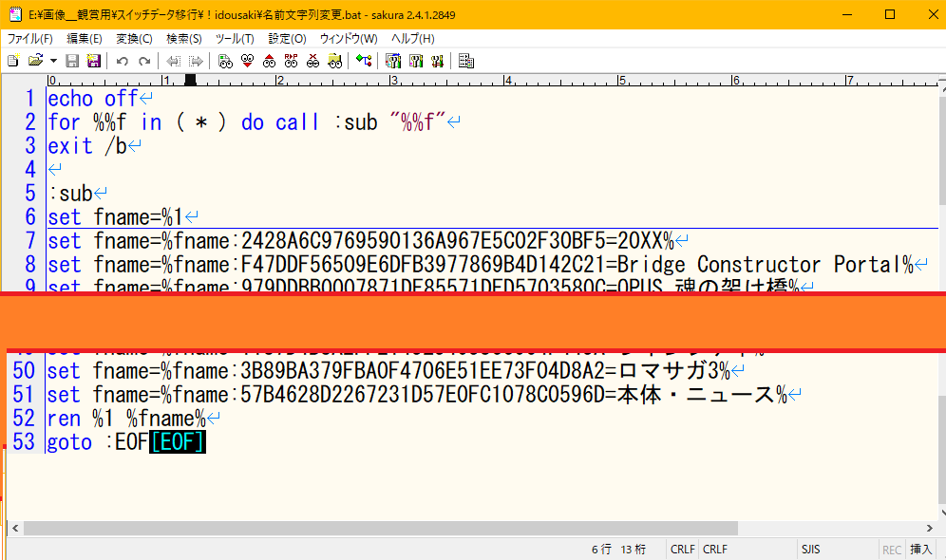Click the column ruler at mark 3
Image resolution: width=946 pixels, height=560 pixels.
pos(393,80)
